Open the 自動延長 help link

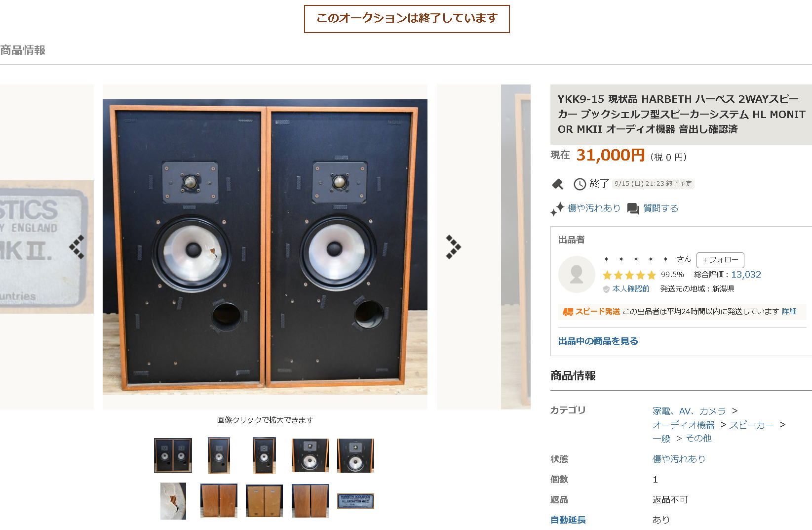tap(568, 520)
